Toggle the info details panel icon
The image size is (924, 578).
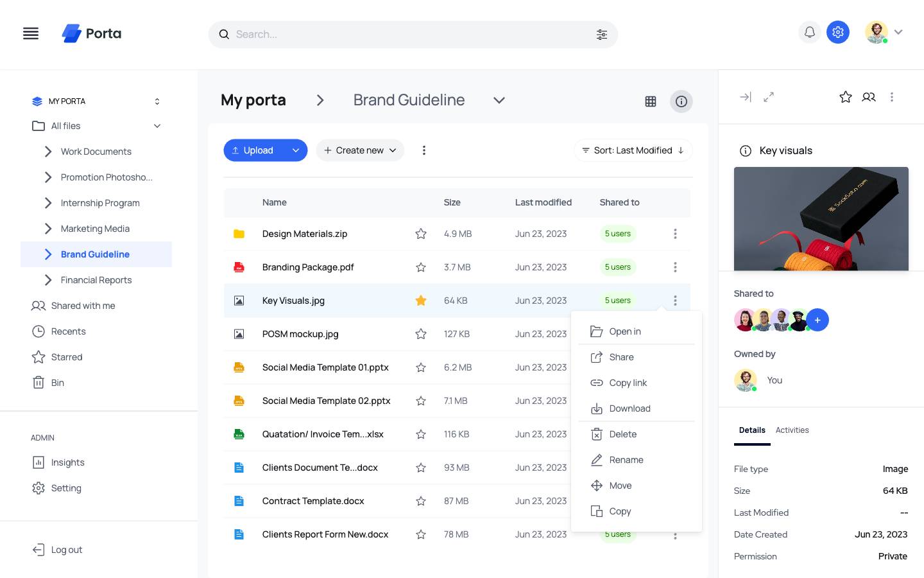(x=681, y=101)
